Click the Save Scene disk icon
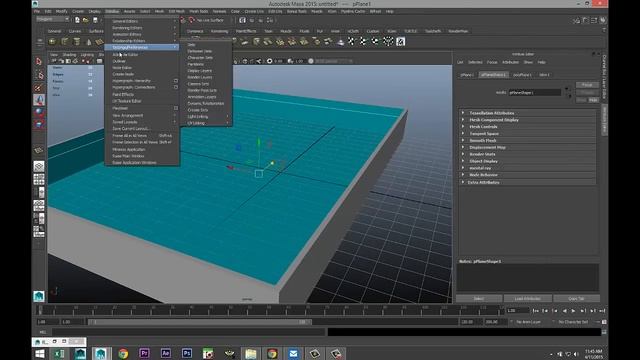The width and height of the screenshot is (640, 360). (95, 20)
